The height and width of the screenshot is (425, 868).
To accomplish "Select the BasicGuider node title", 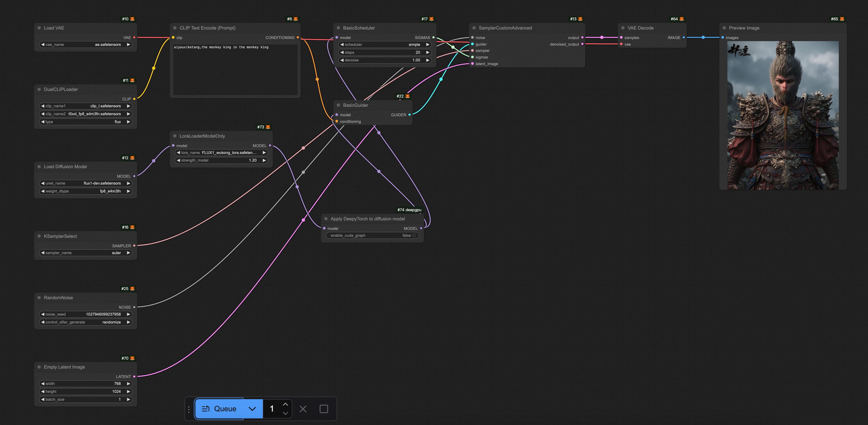I will 355,105.
